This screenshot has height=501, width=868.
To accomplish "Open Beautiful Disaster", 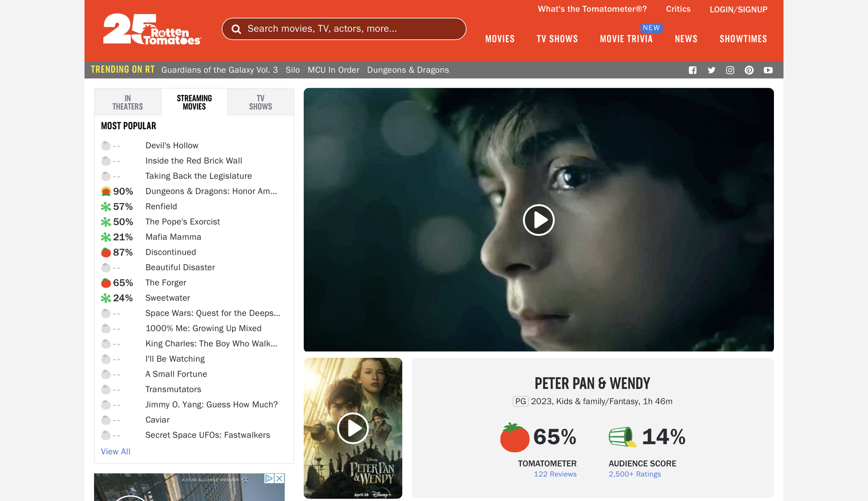I will [180, 267].
